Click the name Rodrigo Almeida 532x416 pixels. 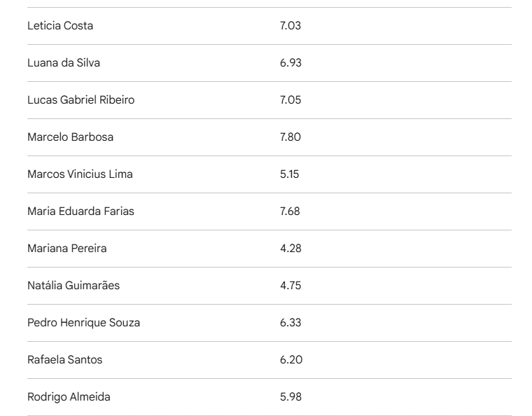pyautogui.click(x=69, y=397)
